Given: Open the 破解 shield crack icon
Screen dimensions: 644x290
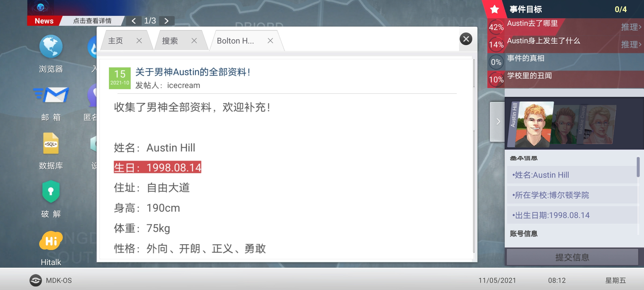Looking at the screenshot, I should coord(51,191).
